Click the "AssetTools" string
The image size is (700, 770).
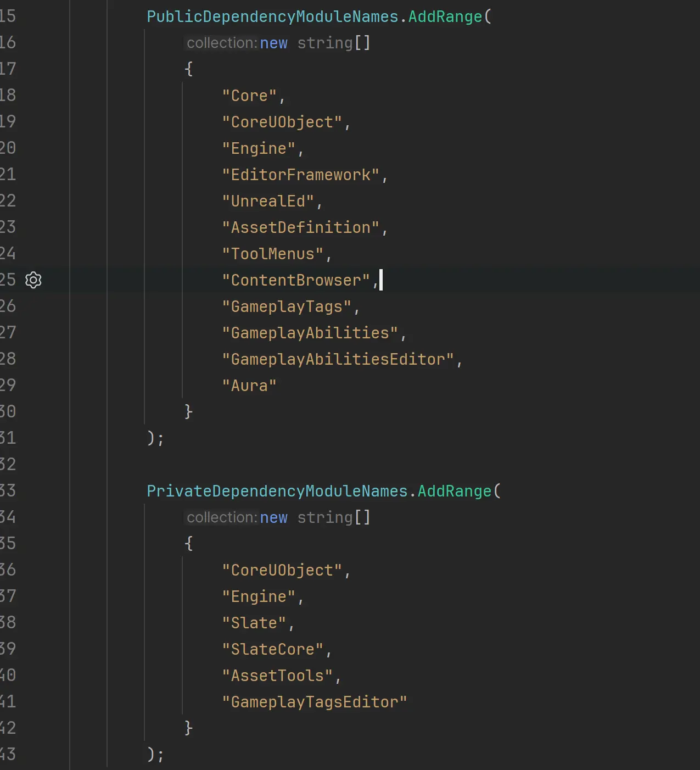[x=277, y=676]
